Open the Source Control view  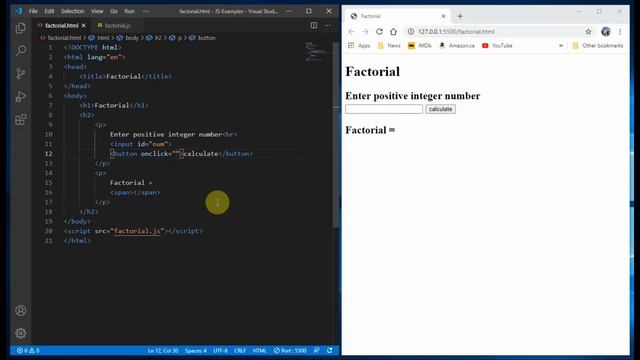point(21,73)
